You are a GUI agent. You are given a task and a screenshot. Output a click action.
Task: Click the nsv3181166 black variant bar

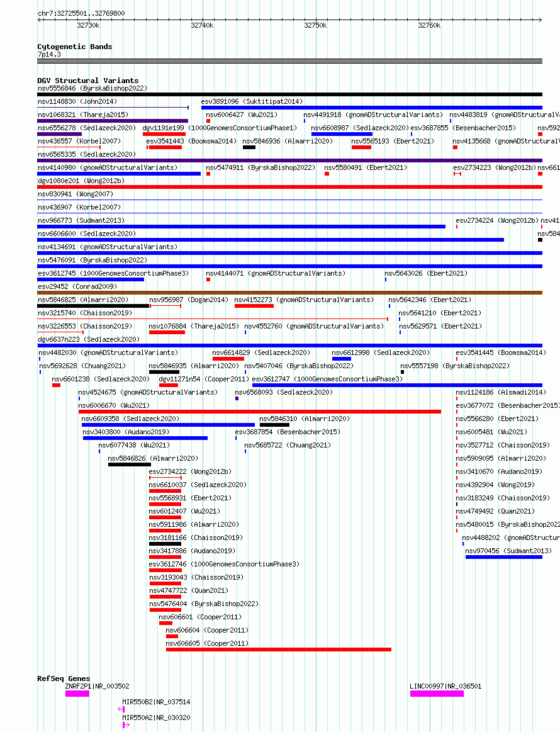[x=165, y=544]
